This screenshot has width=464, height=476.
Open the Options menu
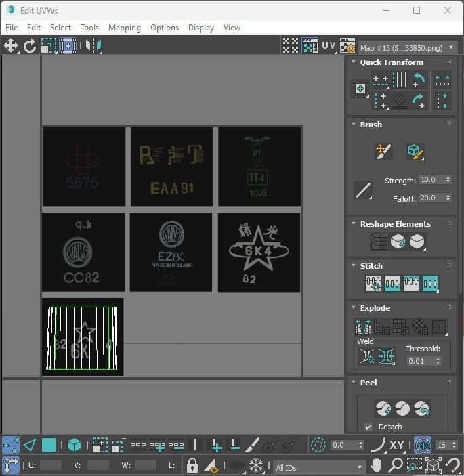pos(165,28)
